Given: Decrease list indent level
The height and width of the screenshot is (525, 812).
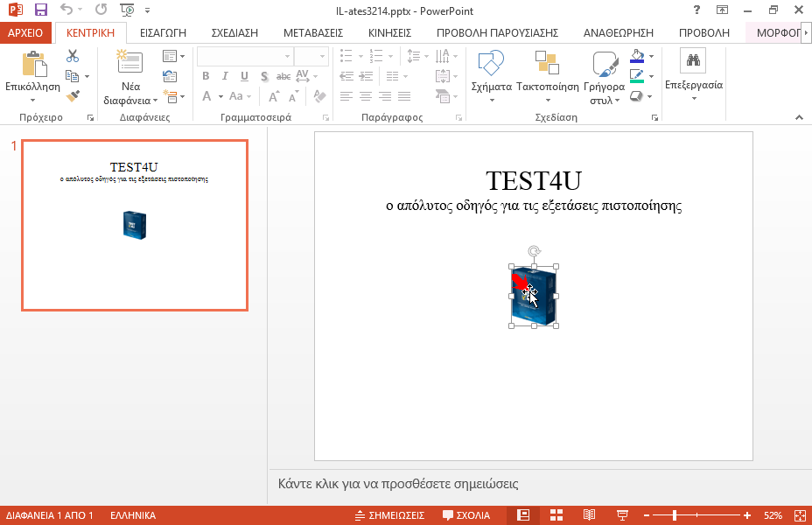Looking at the screenshot, I should [346, 76].
